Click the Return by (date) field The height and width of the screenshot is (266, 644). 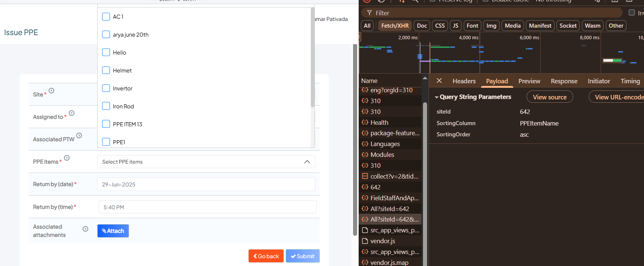206,184
